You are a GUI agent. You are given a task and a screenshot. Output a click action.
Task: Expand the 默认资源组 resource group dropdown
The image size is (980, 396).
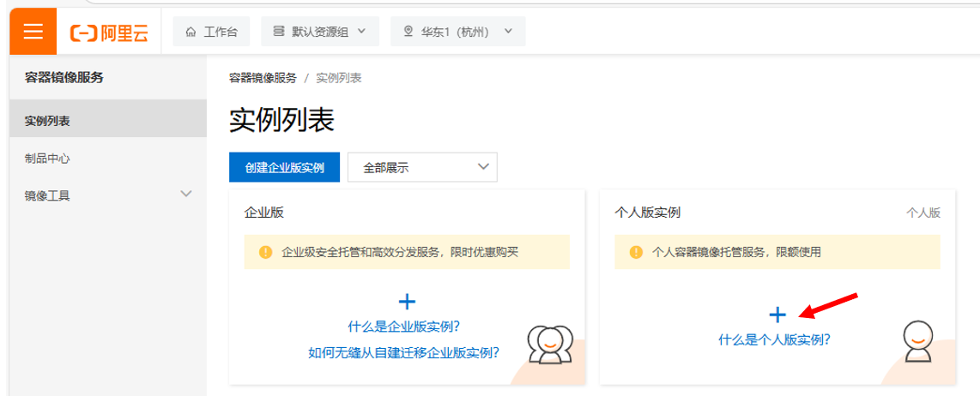point(320,32)
